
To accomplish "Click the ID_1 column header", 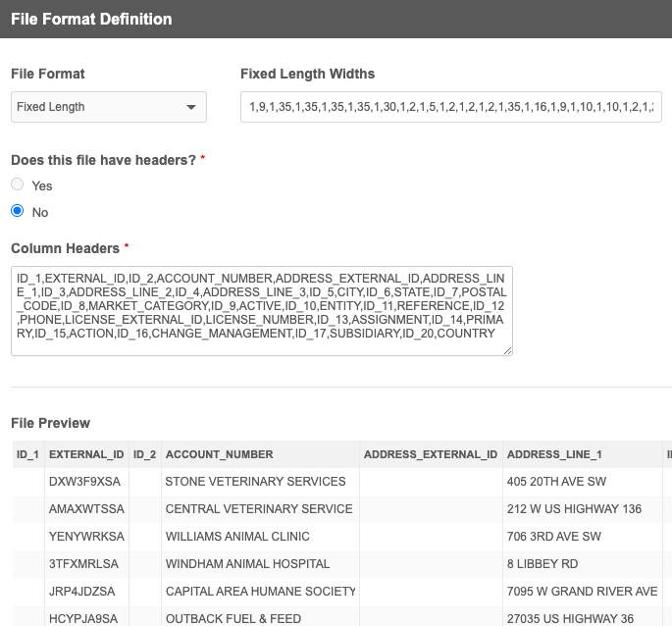I will (27, 454).
